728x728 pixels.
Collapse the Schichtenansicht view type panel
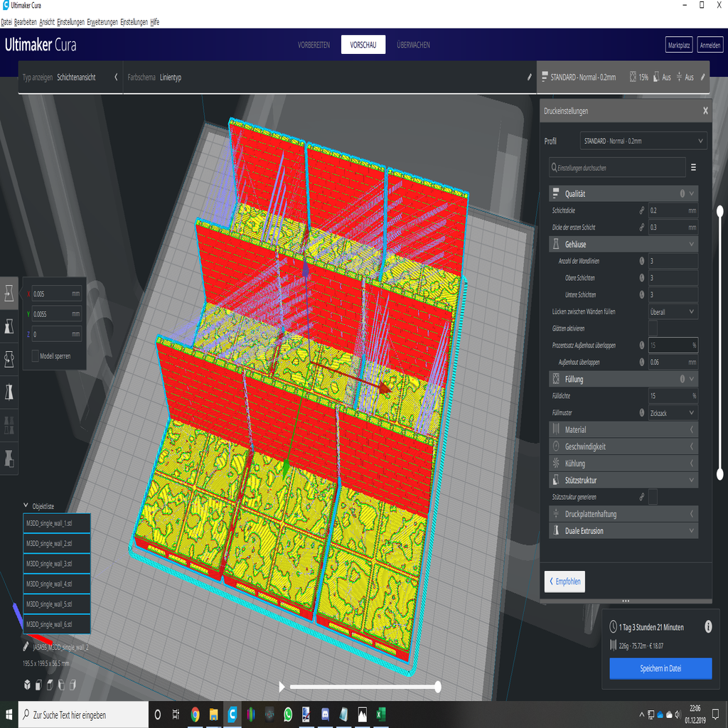116,77
